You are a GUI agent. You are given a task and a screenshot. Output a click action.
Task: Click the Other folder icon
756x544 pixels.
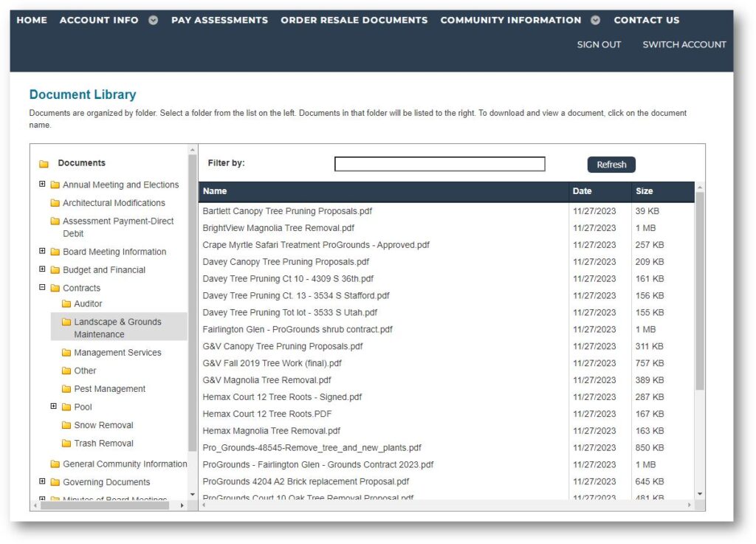pyautogui.click(x=66, y=371)
